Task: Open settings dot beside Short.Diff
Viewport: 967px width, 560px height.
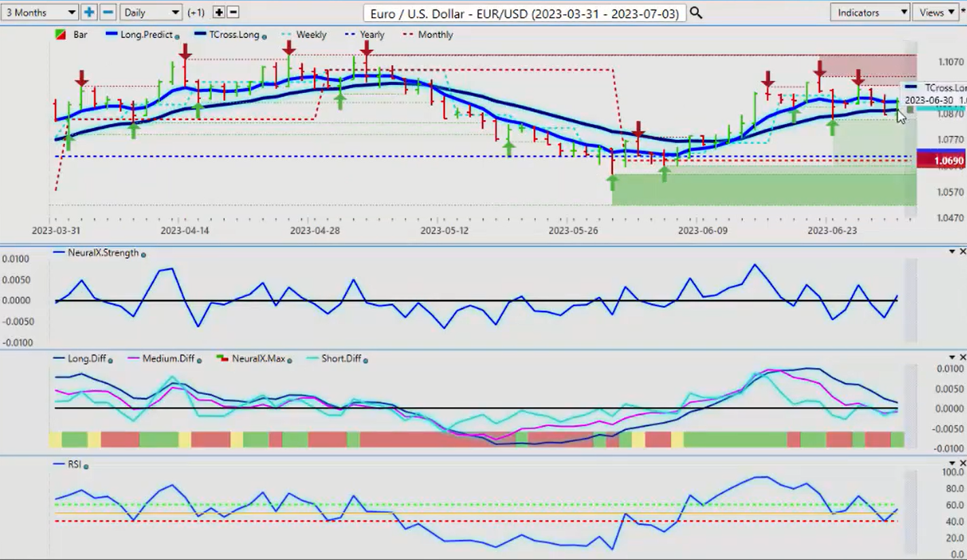Action: [x=365, y=360]
